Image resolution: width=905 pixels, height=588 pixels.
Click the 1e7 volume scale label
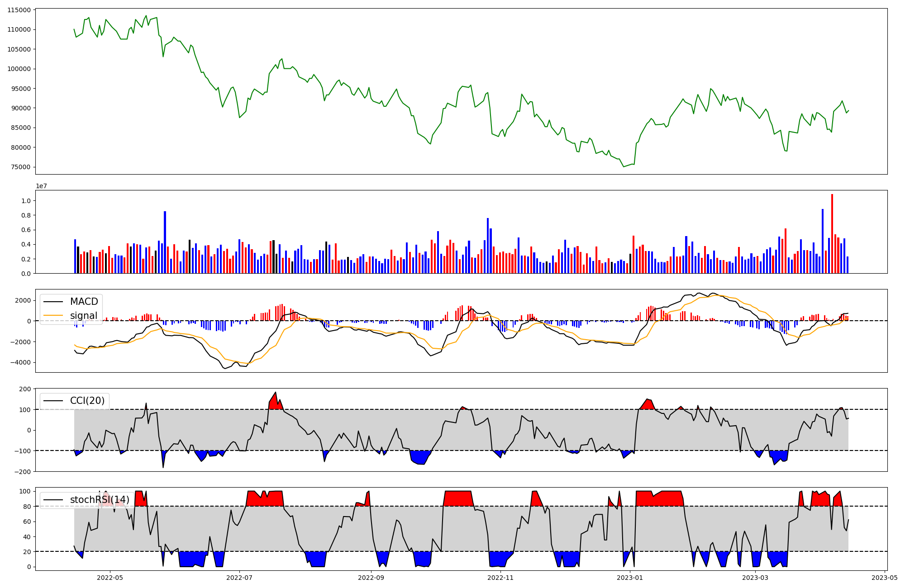pos(41,186)
